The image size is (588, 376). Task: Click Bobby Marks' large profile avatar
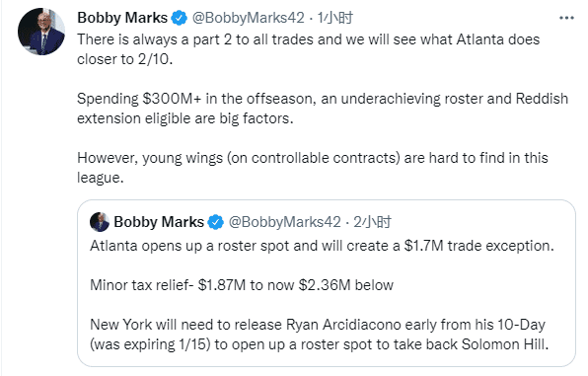(x=41, y=32)
